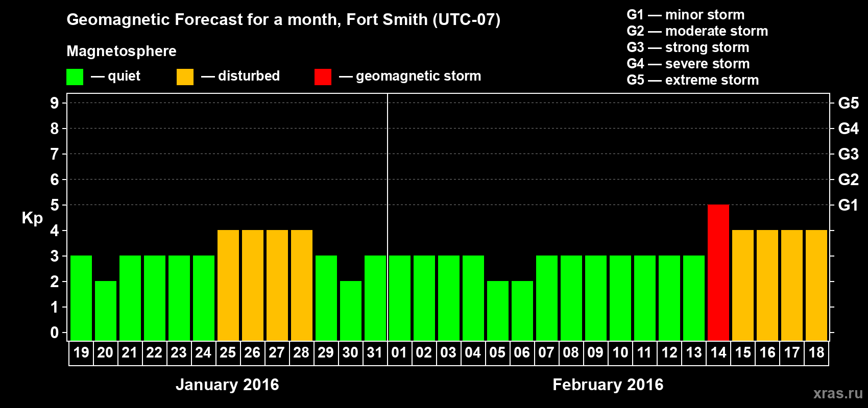Click the '— quiet' legend text
Screen dimensions: 868x408
(x=116, y=76)
